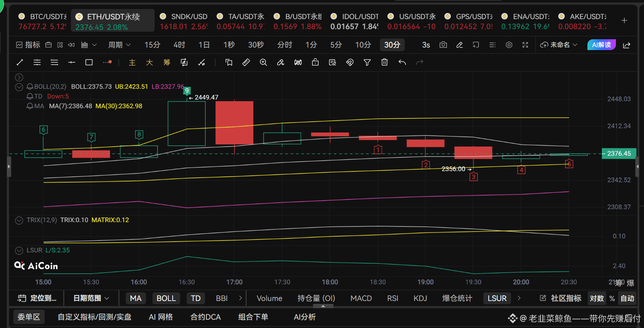The width and height of the screenshot is (644, 328).
Task: Open the filter funnel tool
Action: point(367,63)
